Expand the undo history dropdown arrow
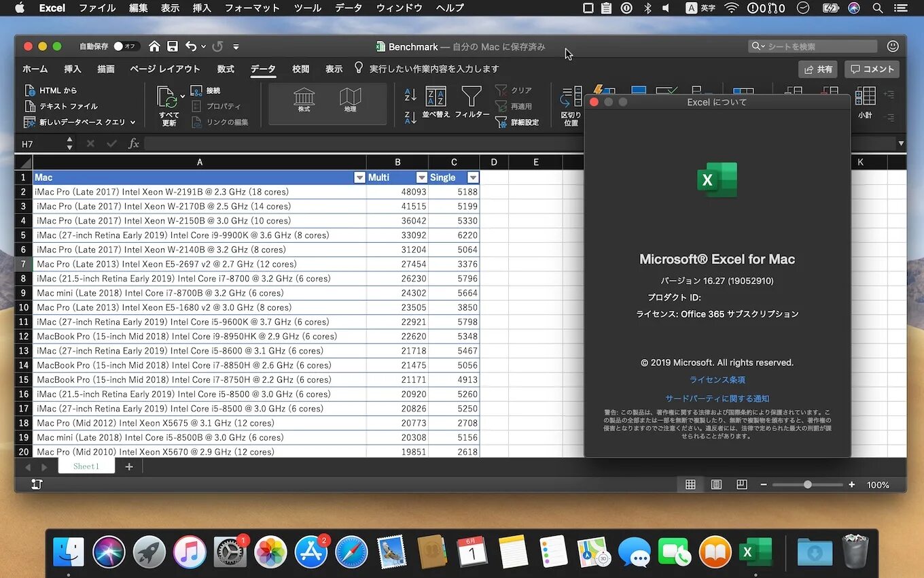 [203, 46]
